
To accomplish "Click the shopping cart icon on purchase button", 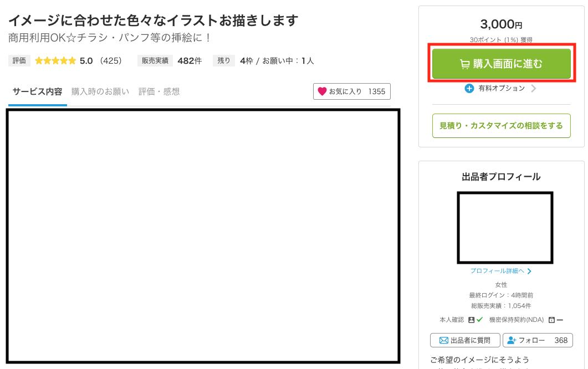I will click(x=464, y=64).
